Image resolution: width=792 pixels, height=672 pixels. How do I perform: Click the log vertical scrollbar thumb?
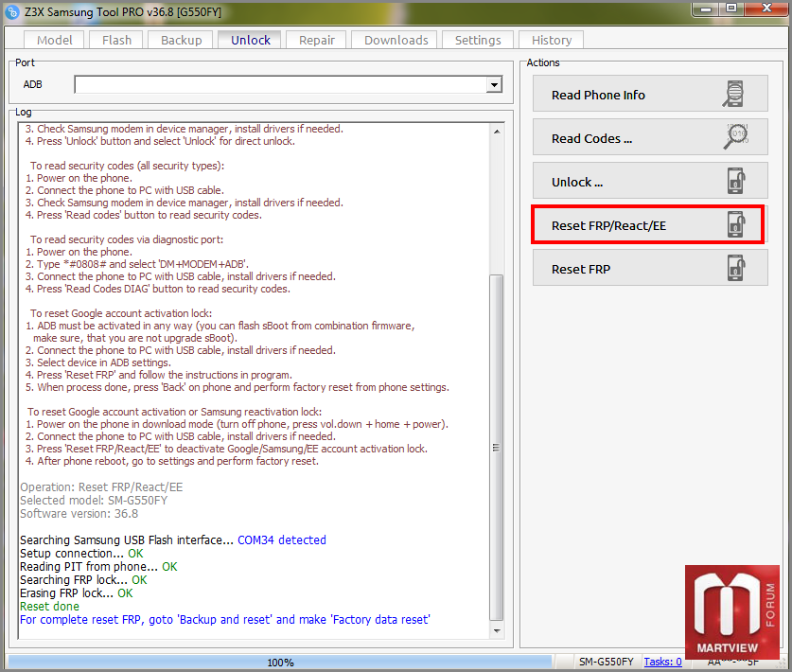pos(497,447)
